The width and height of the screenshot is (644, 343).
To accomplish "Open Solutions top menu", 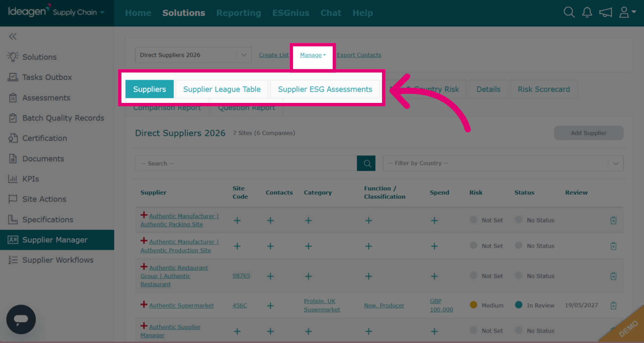I will [184, 13].
